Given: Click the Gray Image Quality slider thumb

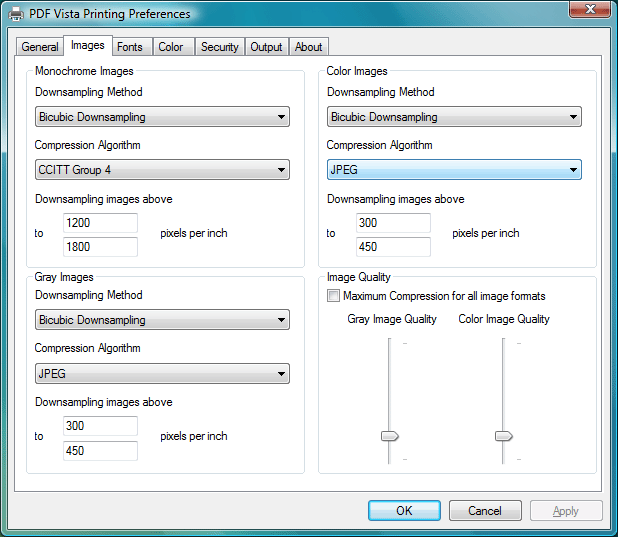Looking at the screenshot, I should tap(390, 436).
